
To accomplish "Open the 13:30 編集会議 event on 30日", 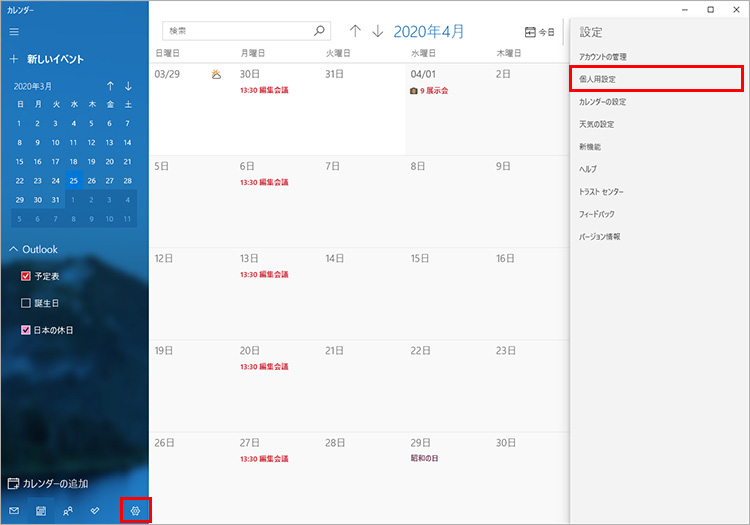I will [264, 90].
